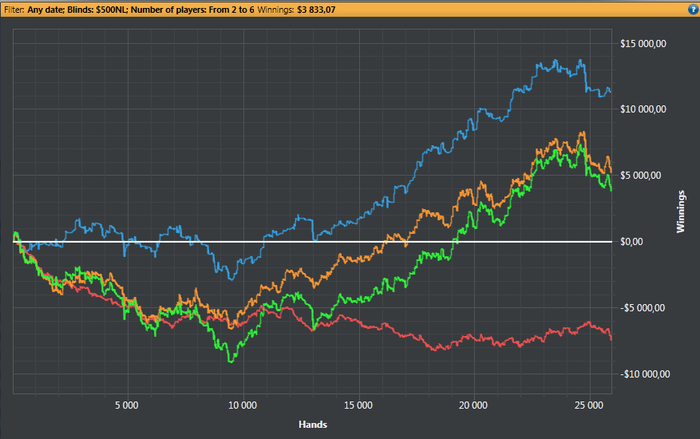The height and width of the screenshot is (439, 700).
Task: Click 'Number of players: From 2 to 6'
Action: coord(192,9)
